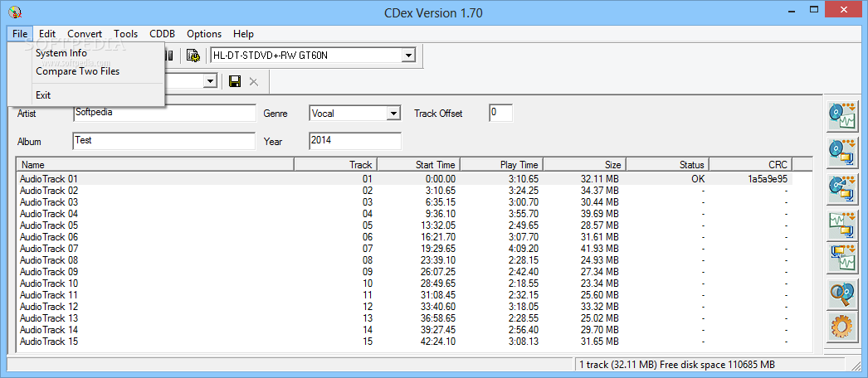Open the Genre dropdown showing Vocal
Viewport: 868px width, 378px height.
click(x=393, y=114)
